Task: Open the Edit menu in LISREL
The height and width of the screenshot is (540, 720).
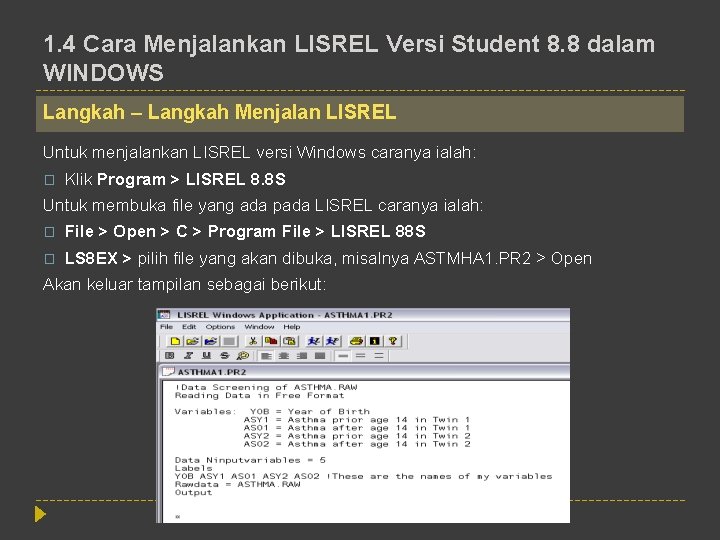Action: point(189,327)
